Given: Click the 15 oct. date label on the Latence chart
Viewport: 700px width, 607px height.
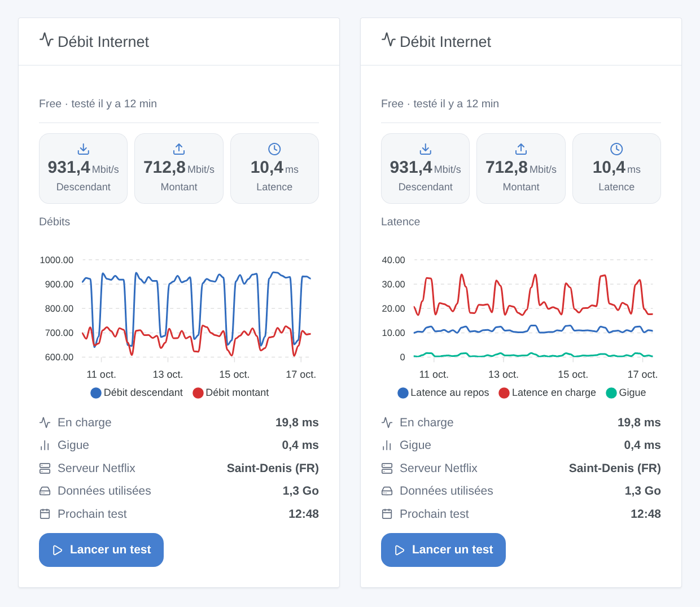Looking at the screenshot, I should click(x=573, y=374).
